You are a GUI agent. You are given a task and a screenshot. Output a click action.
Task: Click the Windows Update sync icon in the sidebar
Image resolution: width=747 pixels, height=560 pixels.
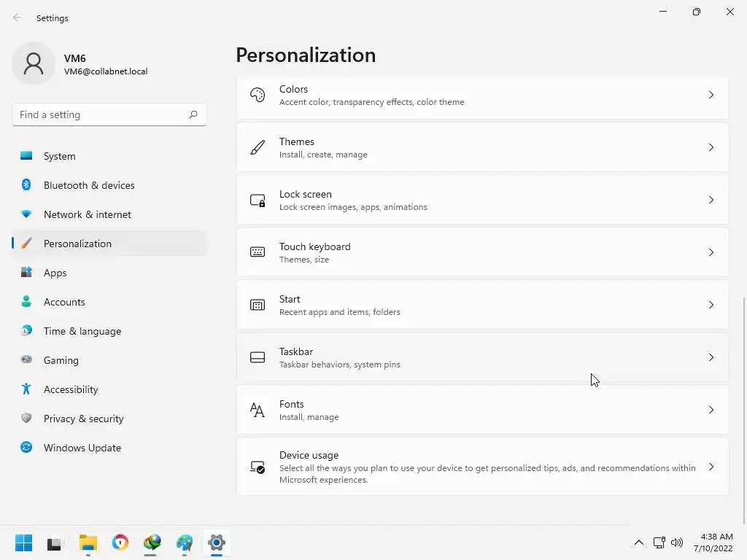(26, 447)
